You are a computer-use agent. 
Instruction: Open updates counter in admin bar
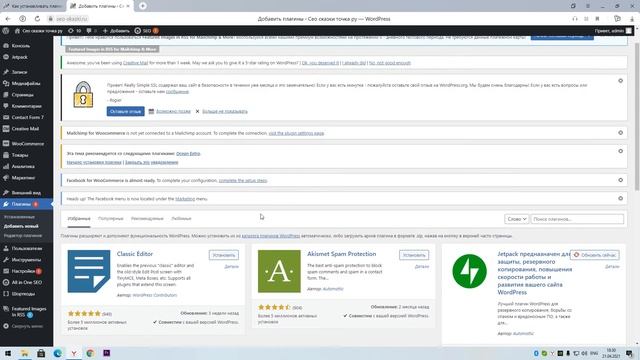tap(74, 31)
